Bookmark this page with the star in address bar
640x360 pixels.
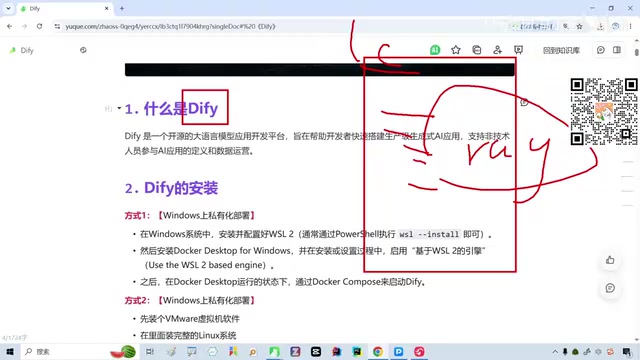580,26
